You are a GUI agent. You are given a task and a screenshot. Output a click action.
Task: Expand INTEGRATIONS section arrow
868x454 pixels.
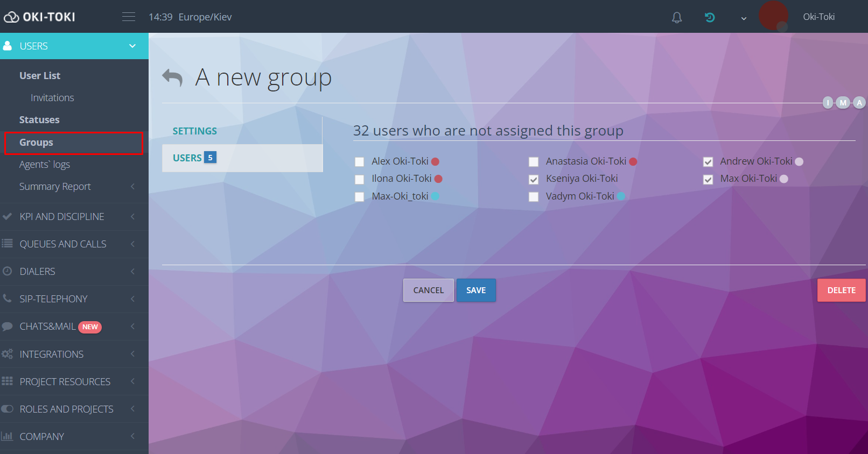[132, 353]
